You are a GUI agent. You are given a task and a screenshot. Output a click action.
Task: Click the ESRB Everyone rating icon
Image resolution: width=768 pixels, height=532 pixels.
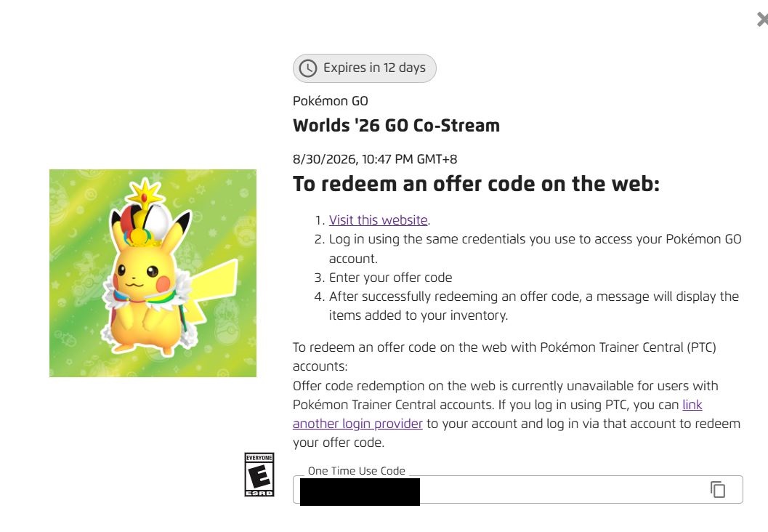[x=259, y=474]
